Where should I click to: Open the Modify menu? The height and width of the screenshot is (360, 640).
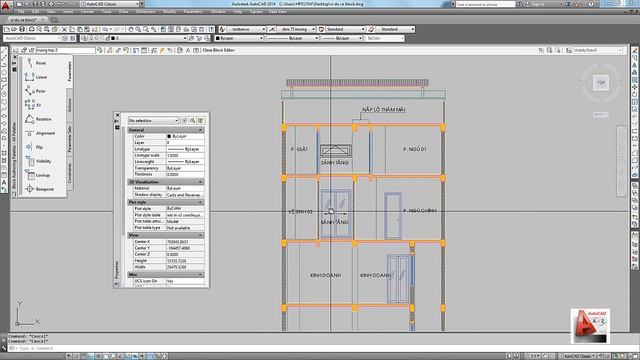pos(169,12)
